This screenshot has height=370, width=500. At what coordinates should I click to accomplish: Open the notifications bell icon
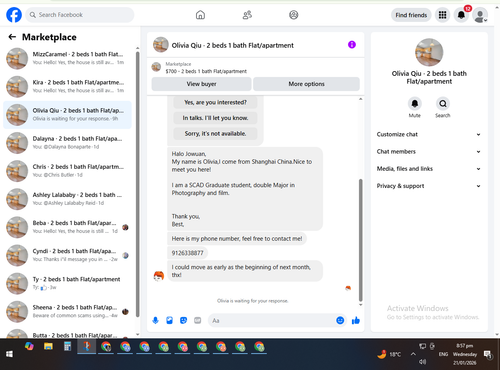[461, 15]
